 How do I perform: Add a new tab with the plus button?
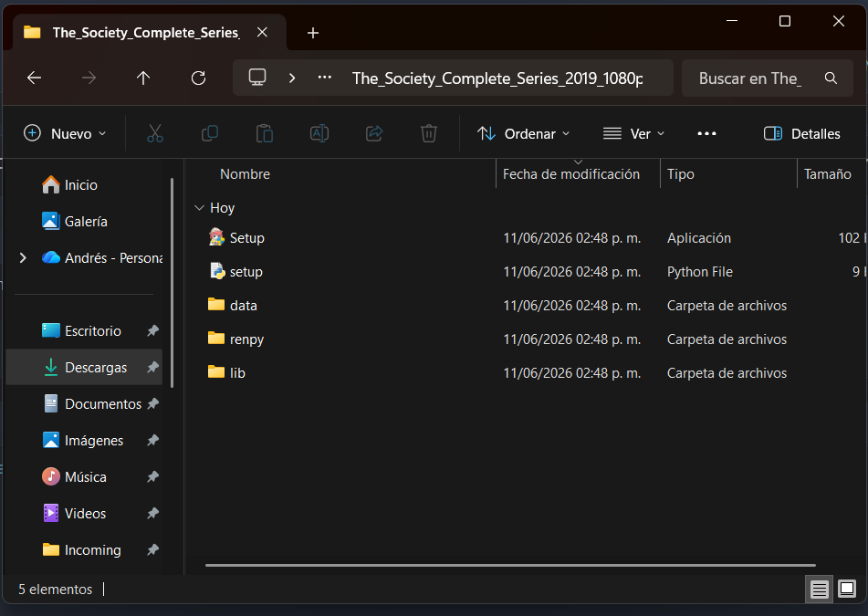(x=313, y=33)
